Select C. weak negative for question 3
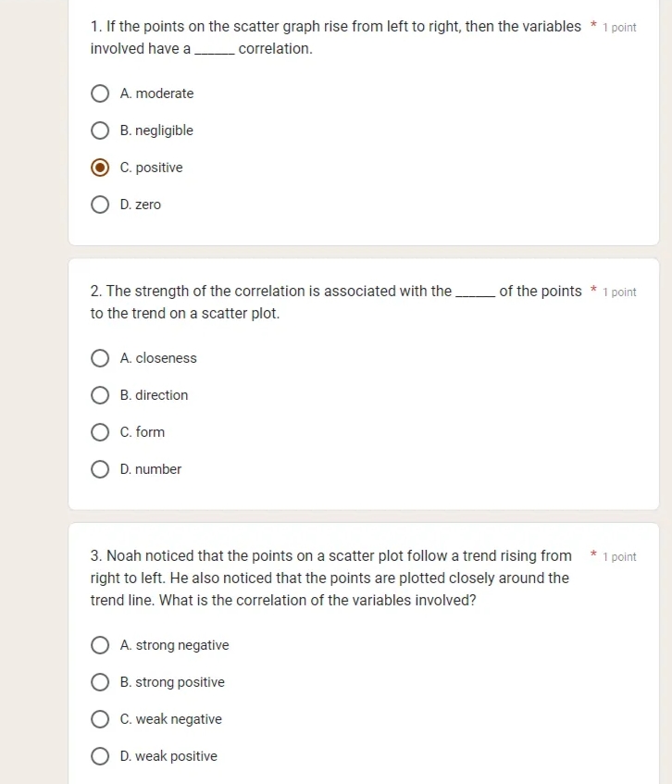 point(100,719)
